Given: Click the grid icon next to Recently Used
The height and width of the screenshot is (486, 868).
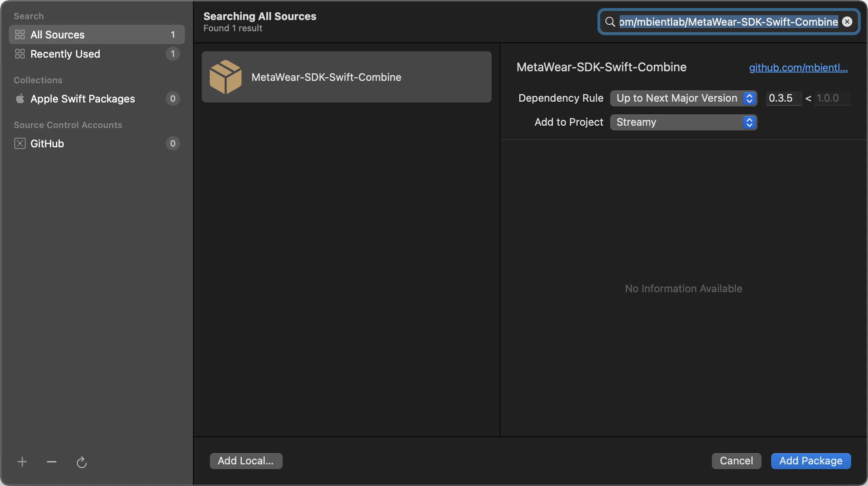Looking at the screenshot, I should point(20,54).
